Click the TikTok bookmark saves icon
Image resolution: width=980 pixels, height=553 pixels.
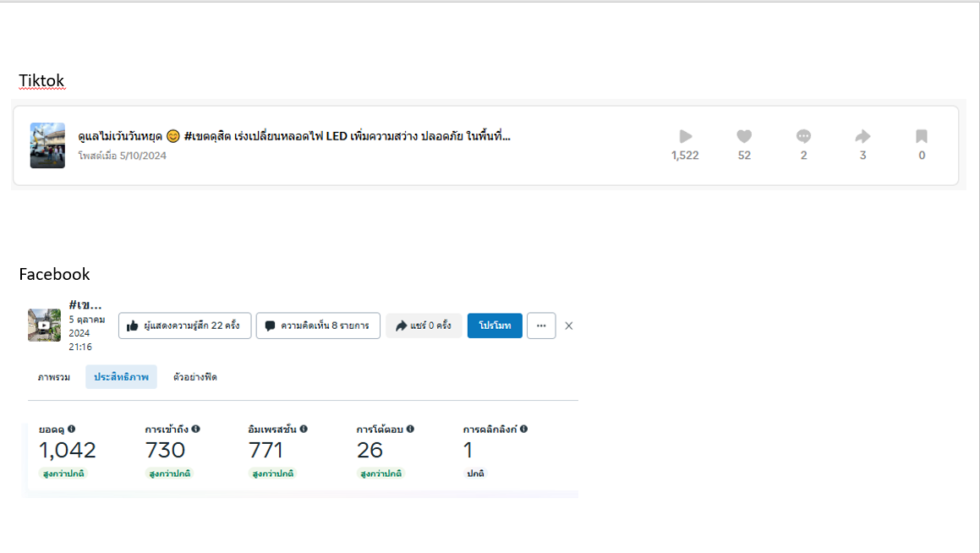(x=922, y=136)
